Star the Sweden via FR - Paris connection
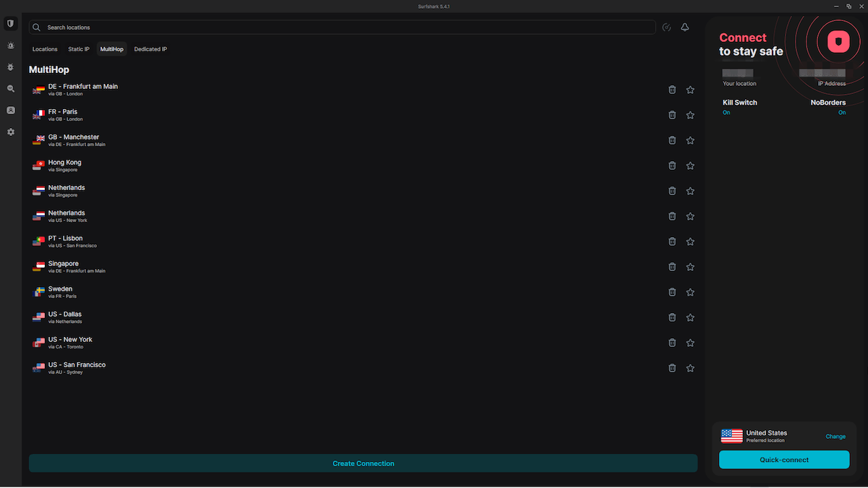868x488 pixels. (x=690, y=292)
